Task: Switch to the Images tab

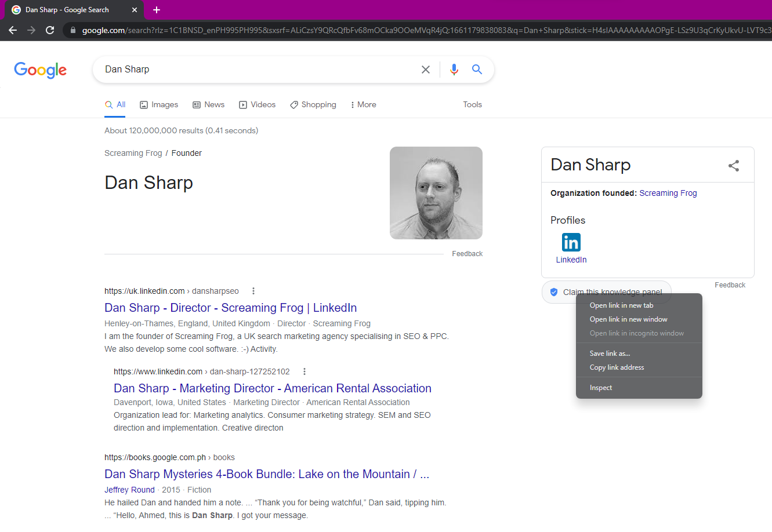Action: tap(159, 105)
